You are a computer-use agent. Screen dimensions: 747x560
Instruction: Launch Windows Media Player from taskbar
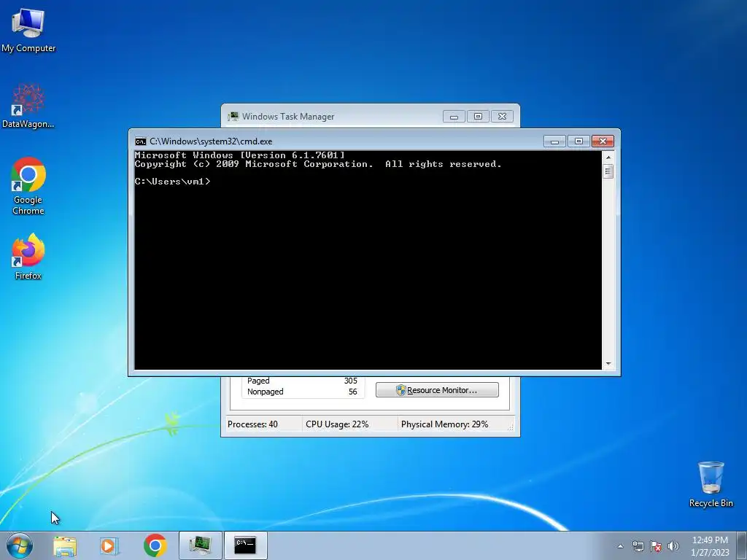[109, 545]
